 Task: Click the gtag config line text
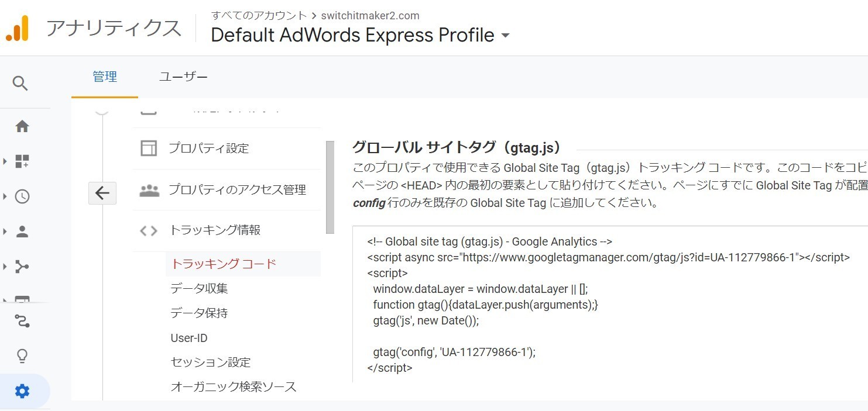point(454,352)
